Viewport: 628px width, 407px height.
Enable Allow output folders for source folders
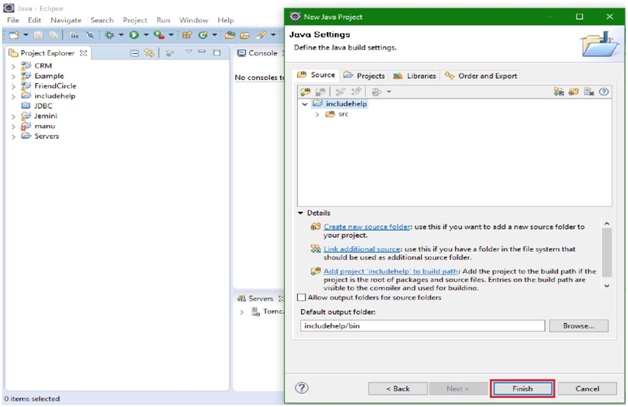pos(302,298)
